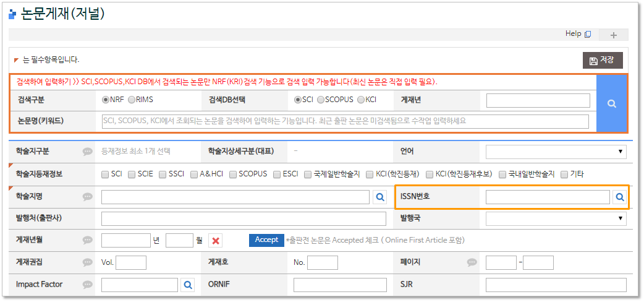Open the 학술지구분 help speech bubble
Screen dimensions: 644x302
tap(88, 151)
